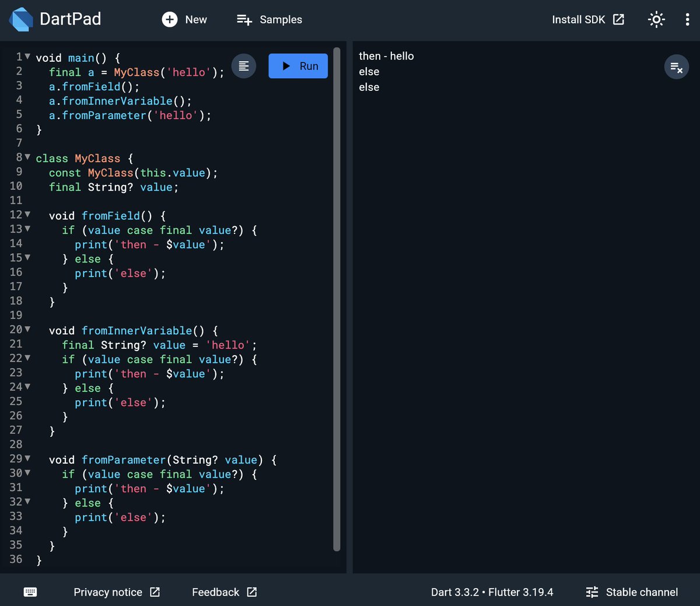The width and height of the screenshot is (700, 606).
Task: Click 'a.fromParameter('hello');' on line 5
Action: click(130, 115)
